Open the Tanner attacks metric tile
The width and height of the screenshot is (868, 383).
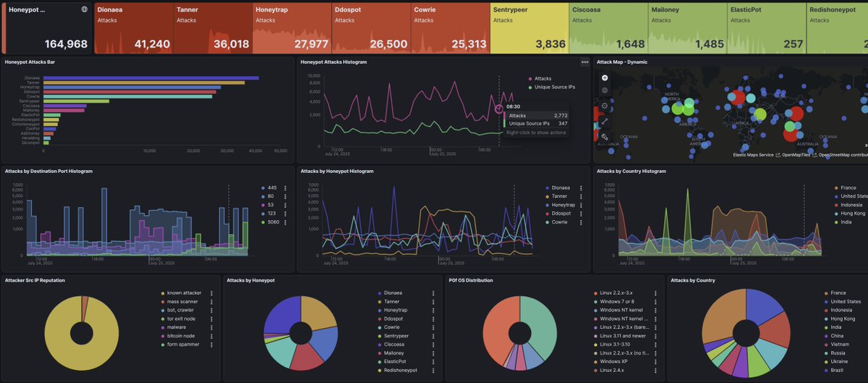click(213, 28)
